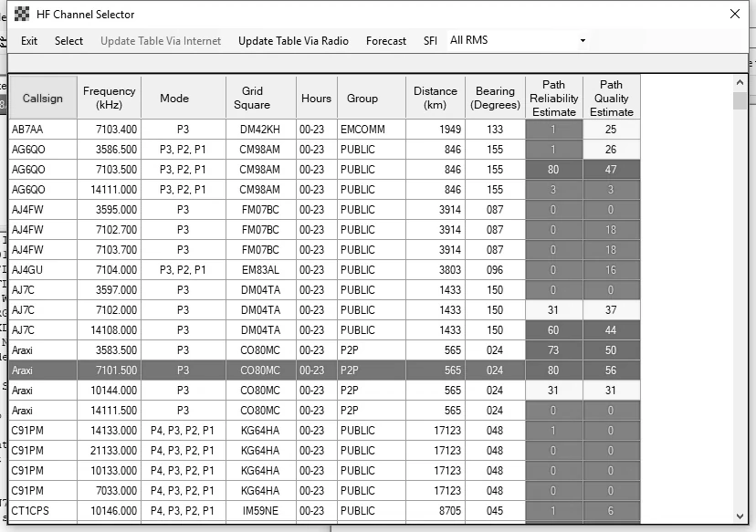This screenshot has height=532, width=756.
Task: Select the AJ4GU callsign cell
Action: coord(43,270)
